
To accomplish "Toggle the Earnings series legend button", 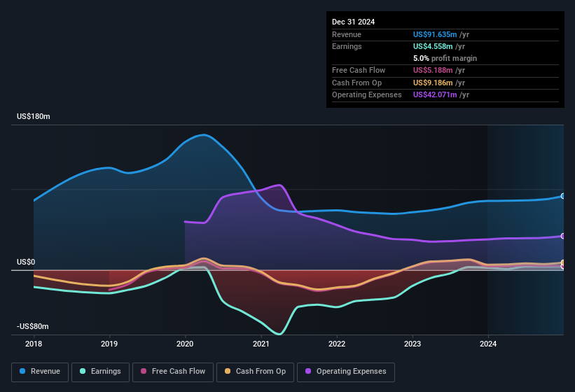I will (100, 372).
